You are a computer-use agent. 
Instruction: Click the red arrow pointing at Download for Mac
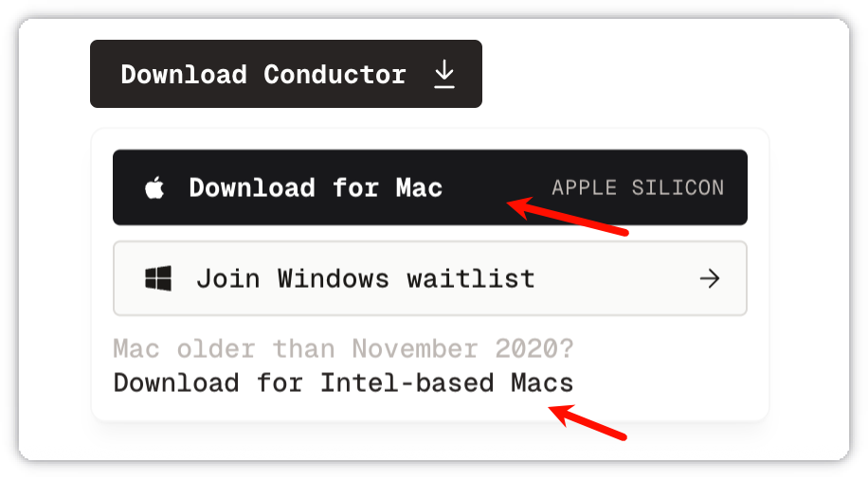567,217
